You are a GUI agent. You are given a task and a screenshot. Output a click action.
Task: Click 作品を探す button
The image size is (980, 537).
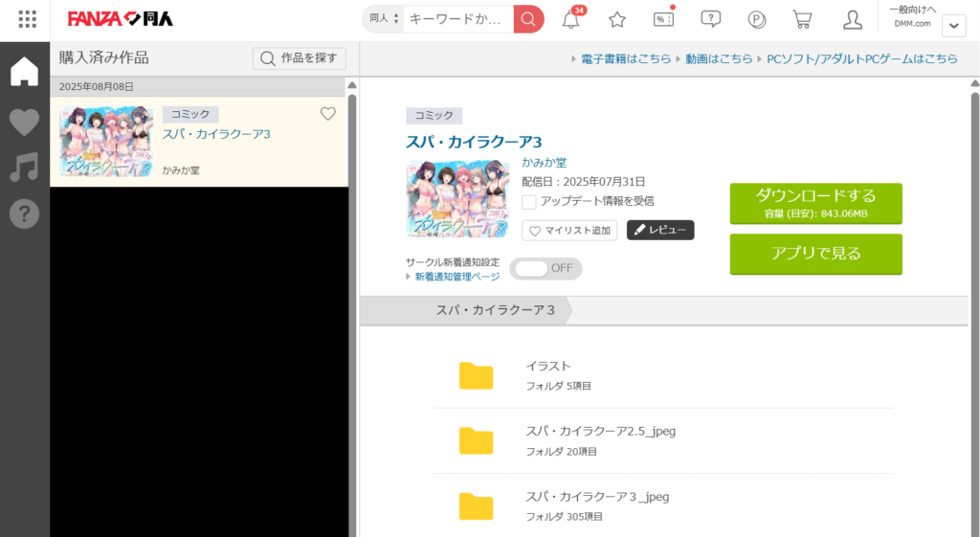tap(300, 58)
